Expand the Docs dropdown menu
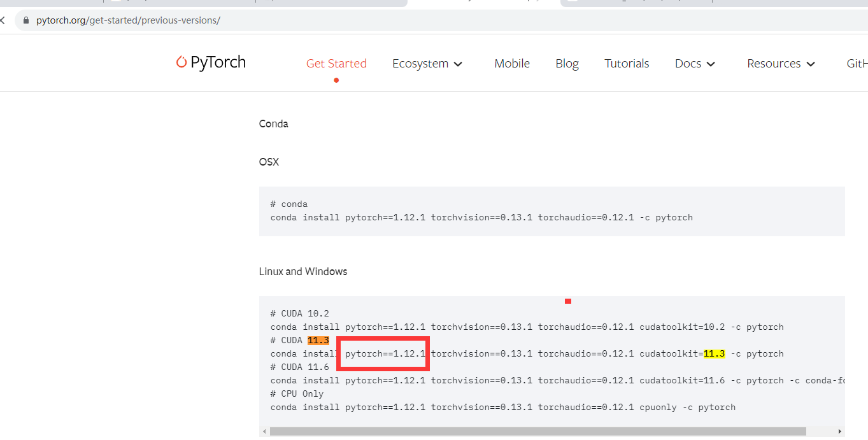 tap(695, 64)
